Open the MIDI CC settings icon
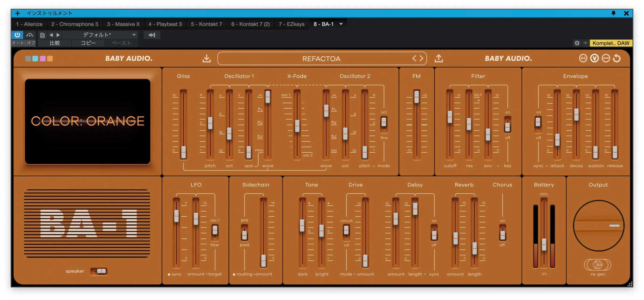Viewport: 644px width, 300px height. (x=583, y=58)
